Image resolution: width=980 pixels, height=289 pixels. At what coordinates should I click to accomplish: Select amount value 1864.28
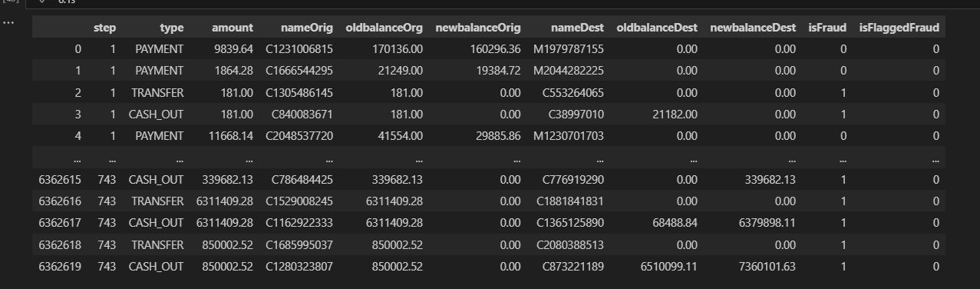[233, 71]
